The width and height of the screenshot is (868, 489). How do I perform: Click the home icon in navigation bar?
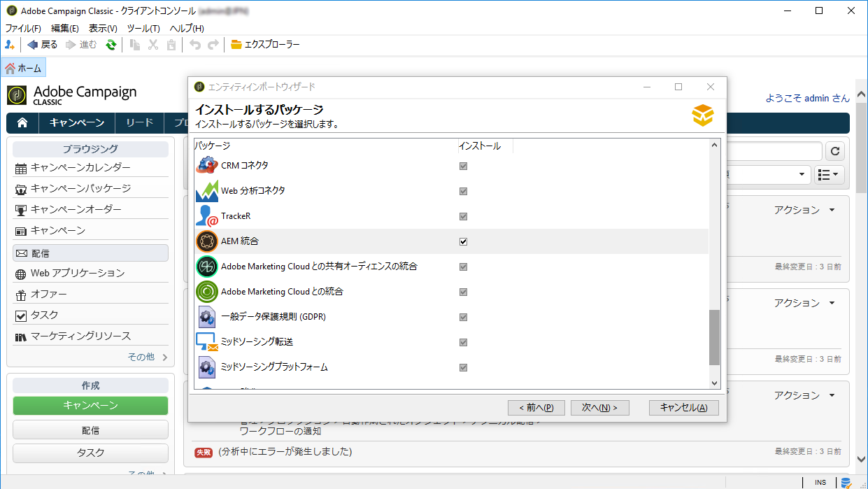point(22,122)
